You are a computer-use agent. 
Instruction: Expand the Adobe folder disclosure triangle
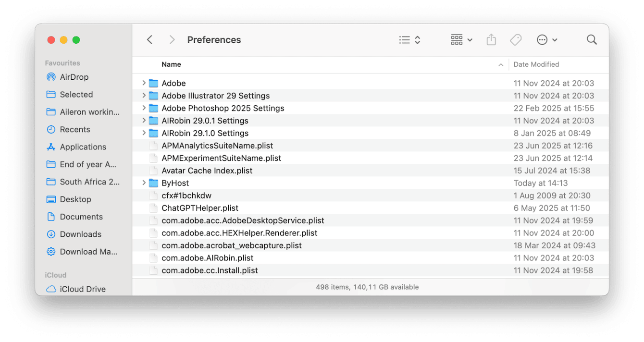(144, 83)
